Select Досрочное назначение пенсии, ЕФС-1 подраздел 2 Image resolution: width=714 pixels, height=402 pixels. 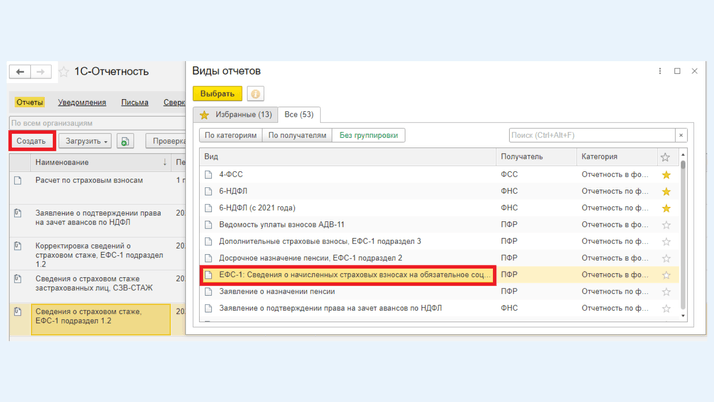click(x=311, y=258)
